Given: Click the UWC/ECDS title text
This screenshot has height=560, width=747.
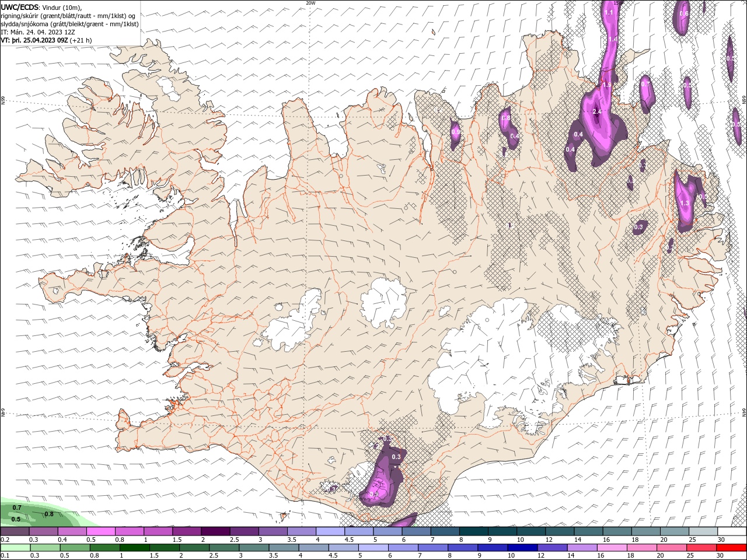Looking at the screenshot, I should point(20,7).
